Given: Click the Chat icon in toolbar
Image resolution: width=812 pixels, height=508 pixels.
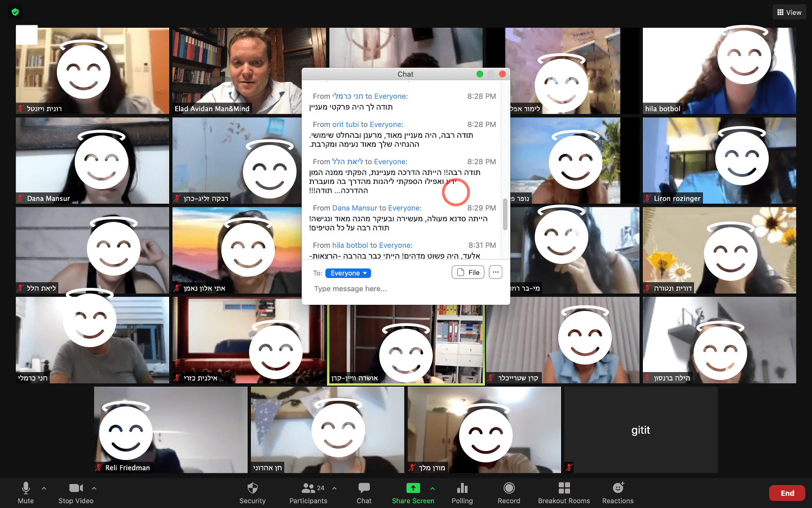Looking at the screenshot, I should point(364,492).
